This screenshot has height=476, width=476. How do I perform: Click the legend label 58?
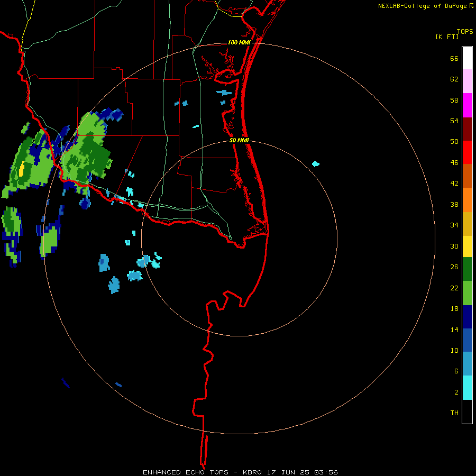tap(454, 100)
